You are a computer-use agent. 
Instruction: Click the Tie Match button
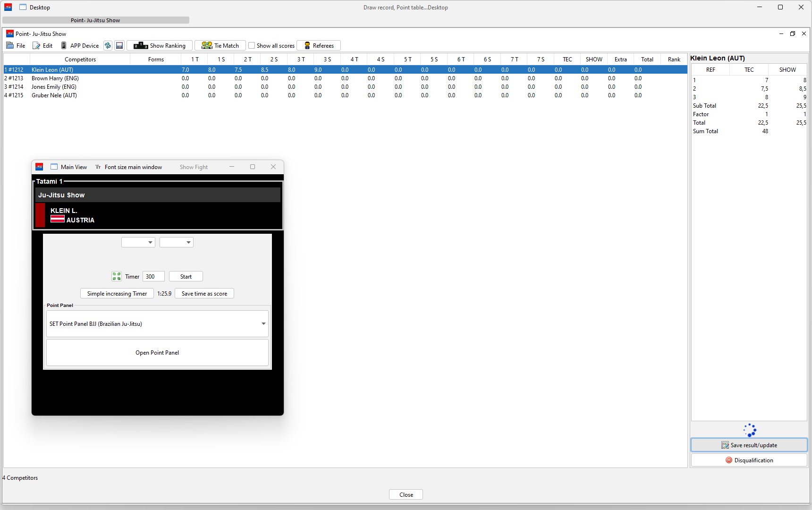(x=220, y=46)
